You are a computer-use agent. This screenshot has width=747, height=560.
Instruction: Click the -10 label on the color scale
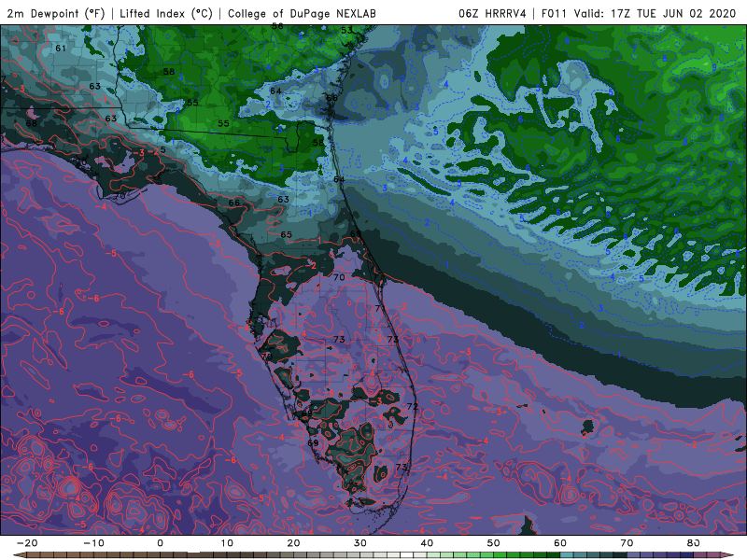pyautogui.click(x=93, y=543)
